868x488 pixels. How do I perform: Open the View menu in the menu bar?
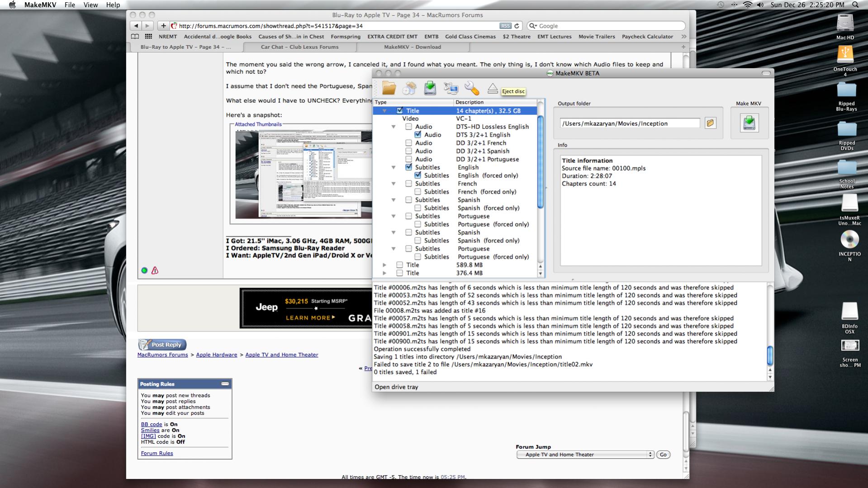click(90, 5)
